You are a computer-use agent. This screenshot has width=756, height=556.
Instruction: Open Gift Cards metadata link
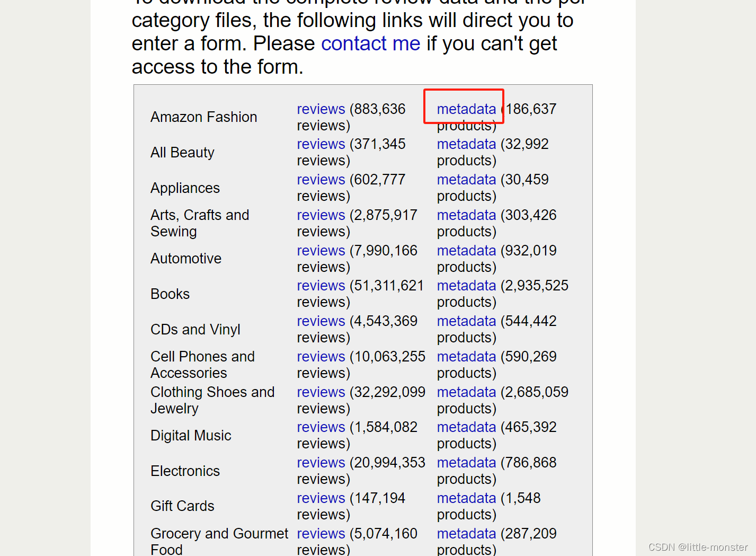point(466,498)
